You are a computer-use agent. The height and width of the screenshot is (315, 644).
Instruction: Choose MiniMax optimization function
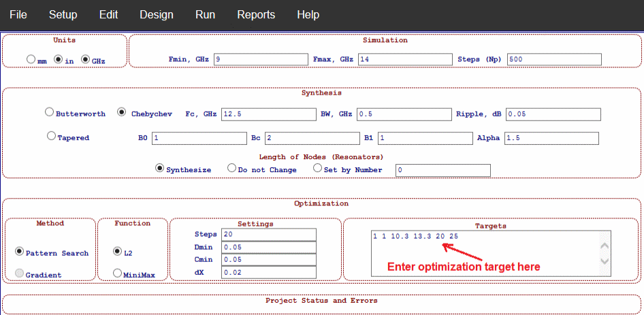[118, 273]
